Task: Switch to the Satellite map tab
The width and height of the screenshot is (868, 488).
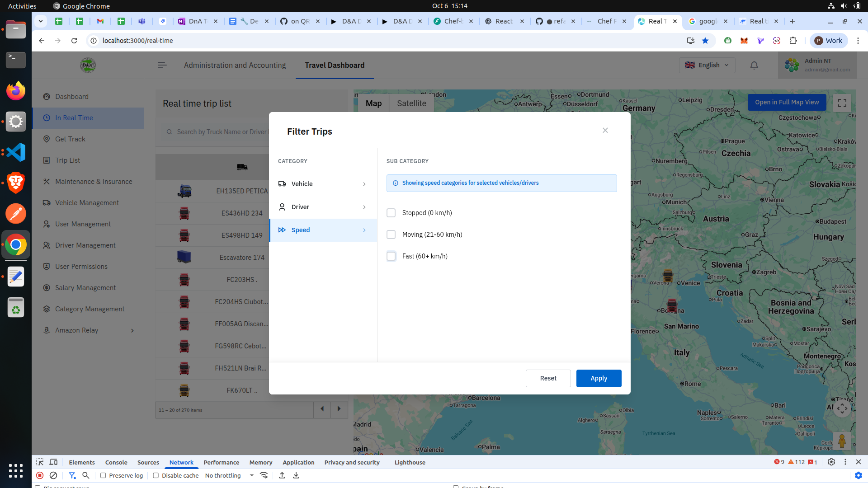Action: (411, 103)
